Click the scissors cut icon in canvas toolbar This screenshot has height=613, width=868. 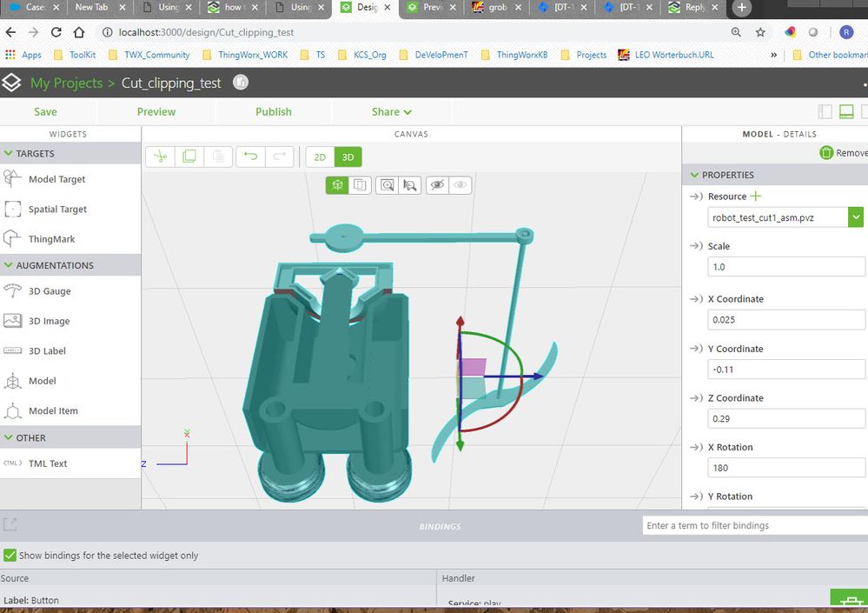(160, 157)
